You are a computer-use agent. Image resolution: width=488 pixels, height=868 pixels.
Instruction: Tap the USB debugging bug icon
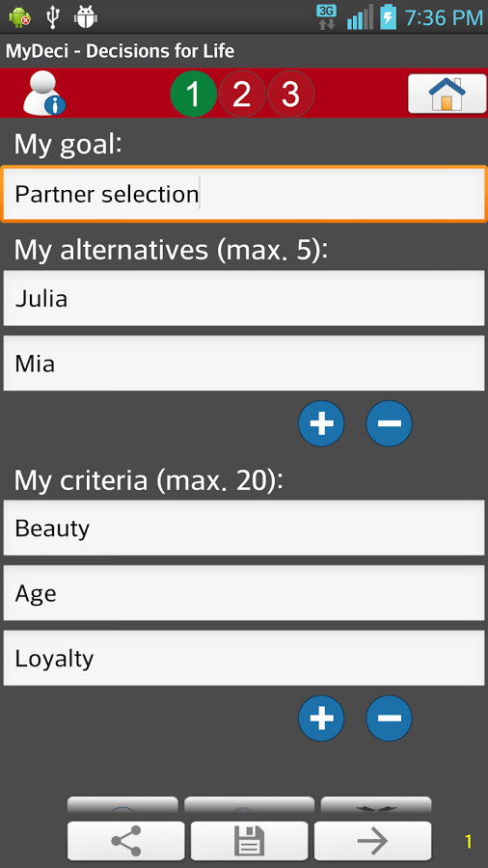(x=85, y=17)
